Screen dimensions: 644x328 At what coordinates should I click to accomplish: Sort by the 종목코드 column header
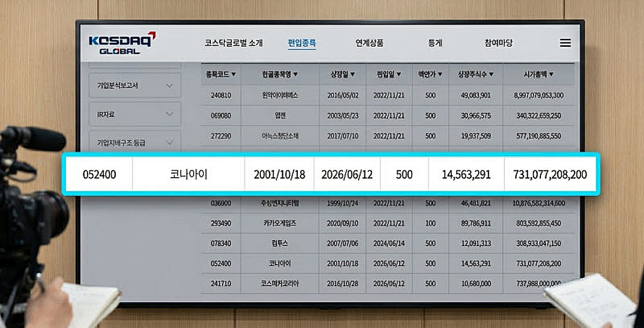click(x=221, y=75)
